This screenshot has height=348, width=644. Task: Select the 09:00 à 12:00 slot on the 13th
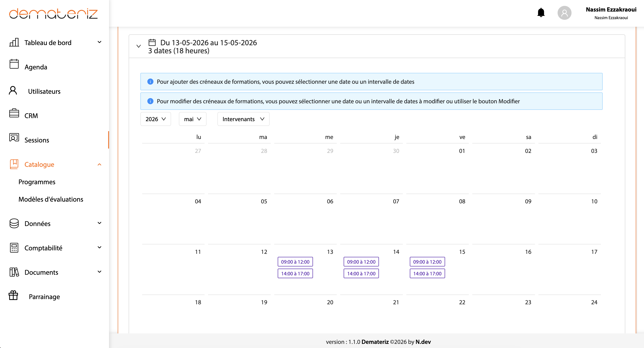295,262
